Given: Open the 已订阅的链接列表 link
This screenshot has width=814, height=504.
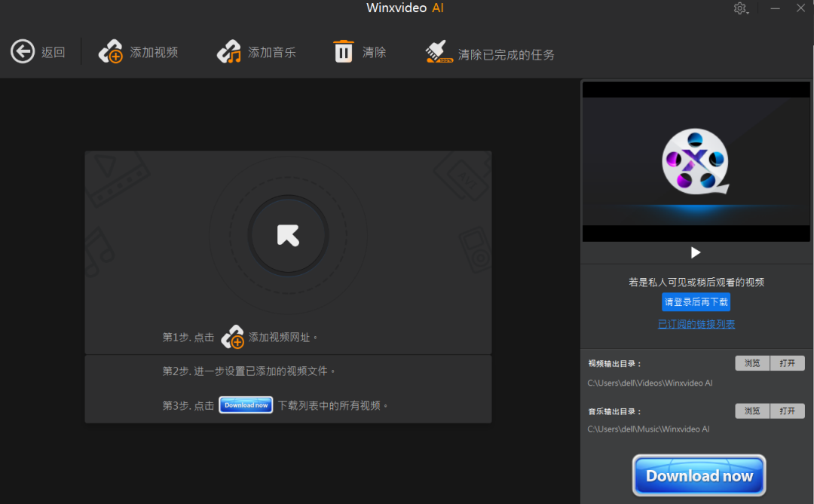Looking at the screenshot, I should click(696, 325).
